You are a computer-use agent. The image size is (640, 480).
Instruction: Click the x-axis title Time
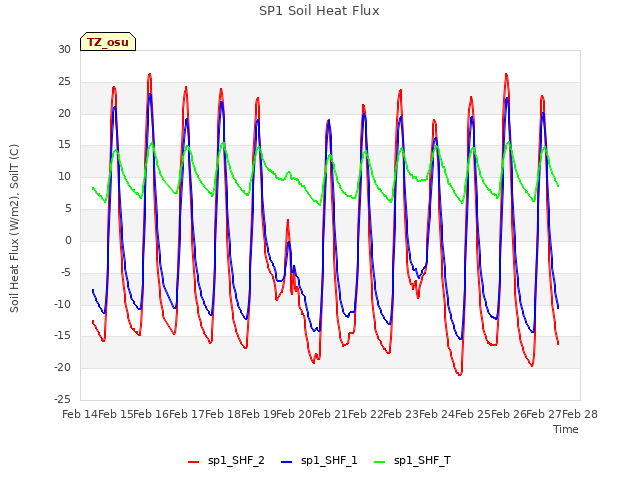(x=566, y=429)
